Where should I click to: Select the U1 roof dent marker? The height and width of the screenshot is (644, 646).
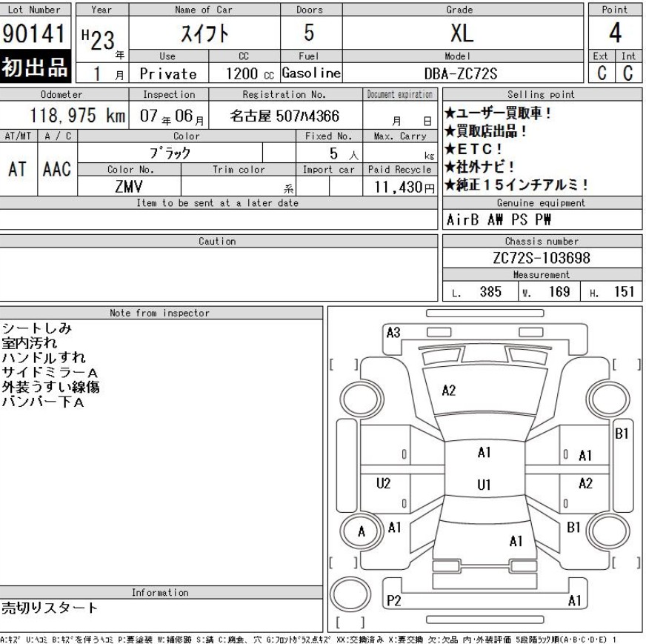click(484, 485)
